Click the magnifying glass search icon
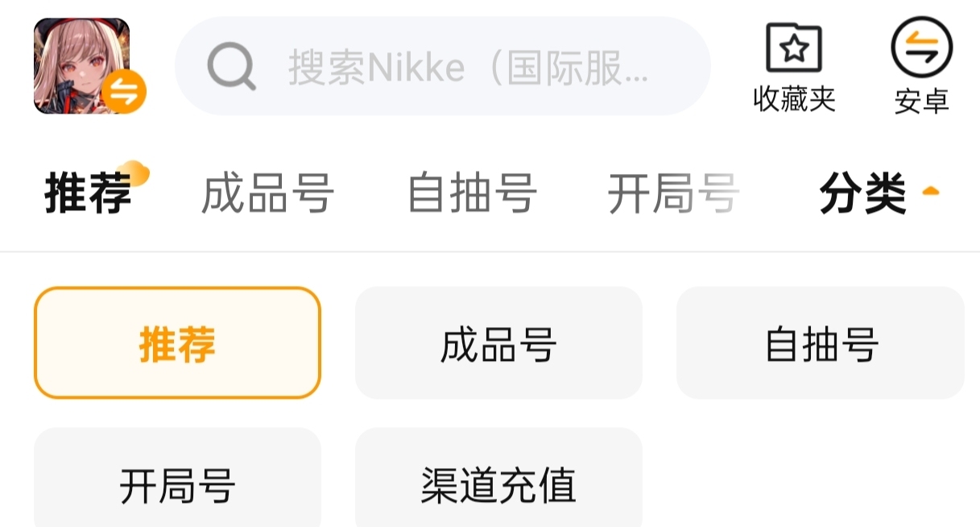 231,66
